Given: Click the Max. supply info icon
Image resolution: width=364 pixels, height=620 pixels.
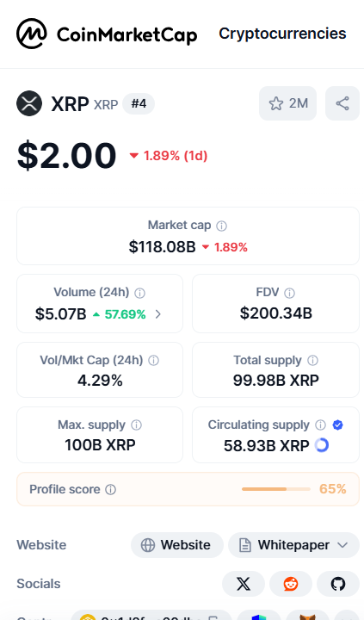Looking at the screenshot, I should tap(136, 425).
